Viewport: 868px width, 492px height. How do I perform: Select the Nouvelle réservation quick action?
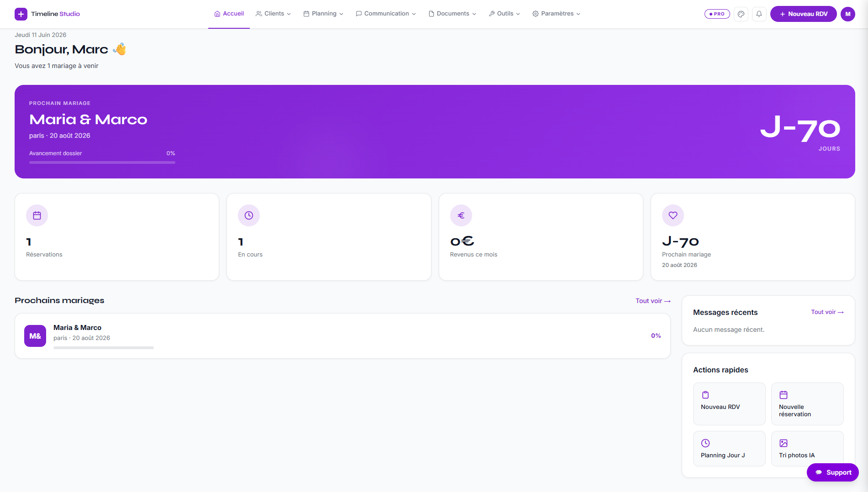pyautogui.click(x=807, y=404)
